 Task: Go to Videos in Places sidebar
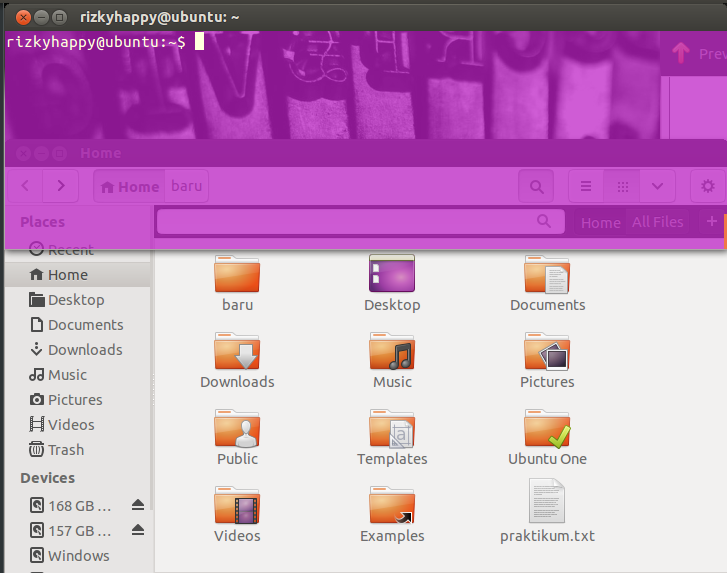77,425
